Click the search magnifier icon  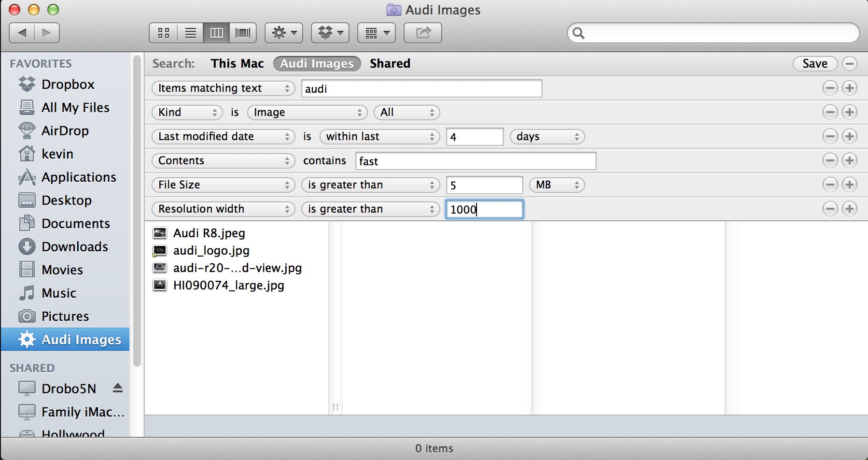pos(578,33)
